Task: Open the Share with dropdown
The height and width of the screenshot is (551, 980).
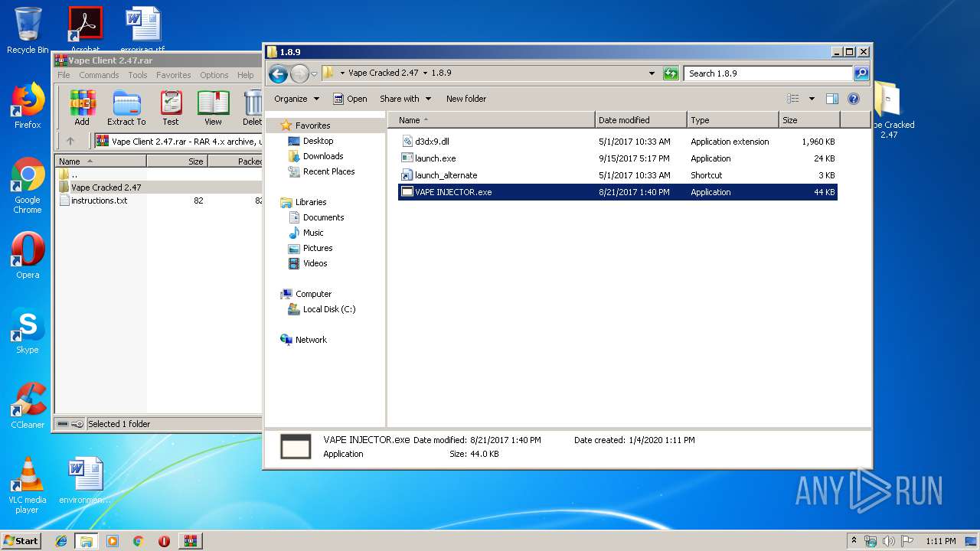Action: [405, 99]
